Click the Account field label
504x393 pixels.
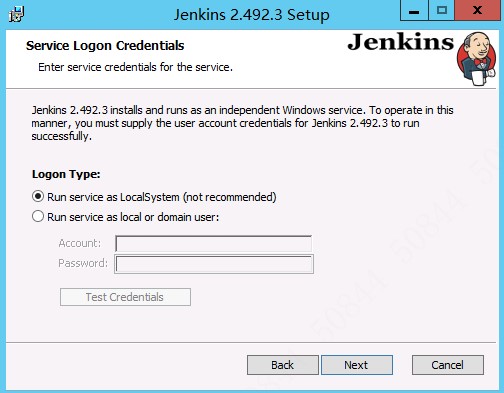pyautogui.click(x=79, y=243)
